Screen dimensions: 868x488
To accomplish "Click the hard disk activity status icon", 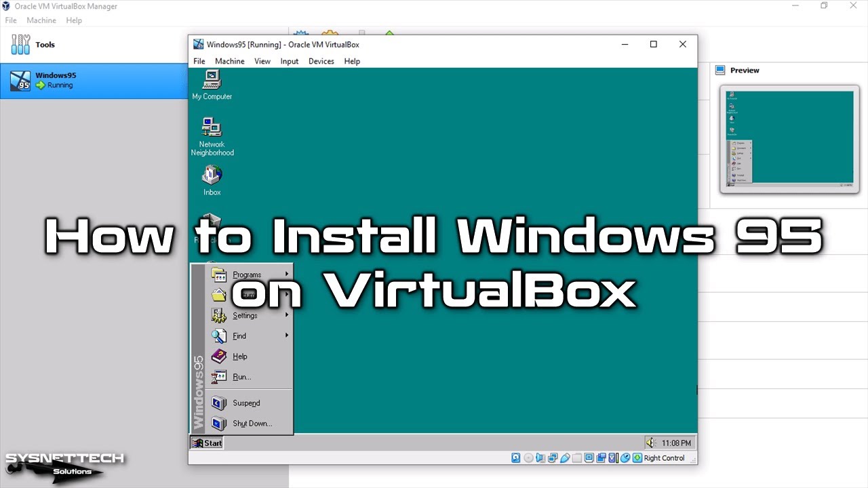I will [516, 458].
